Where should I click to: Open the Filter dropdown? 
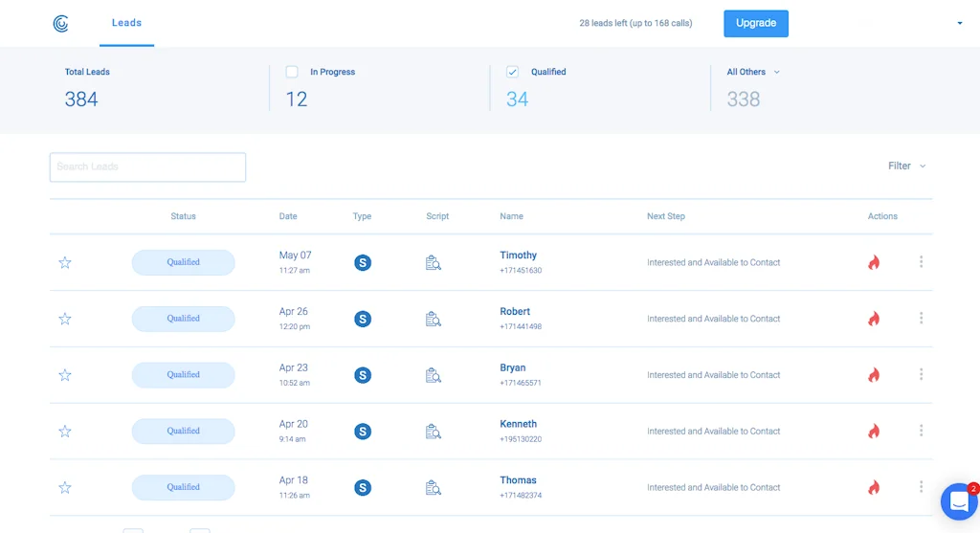coord(906,166)
